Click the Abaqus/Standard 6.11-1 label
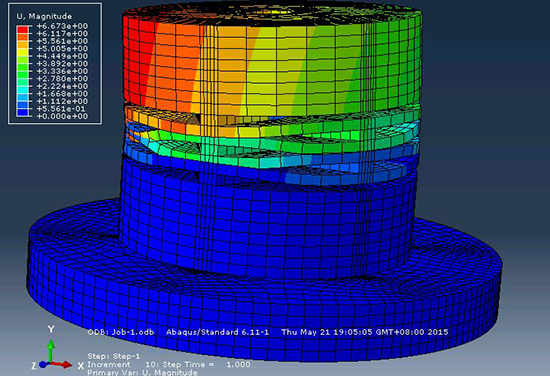Image resolution: width=550 pixels, height=376 pixels. (217, 332)
